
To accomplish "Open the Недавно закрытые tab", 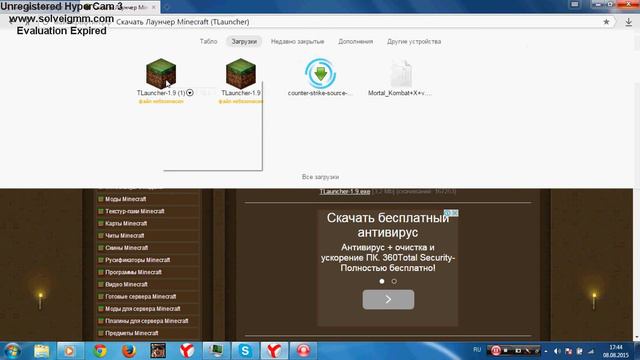I will tap(298, 42).
